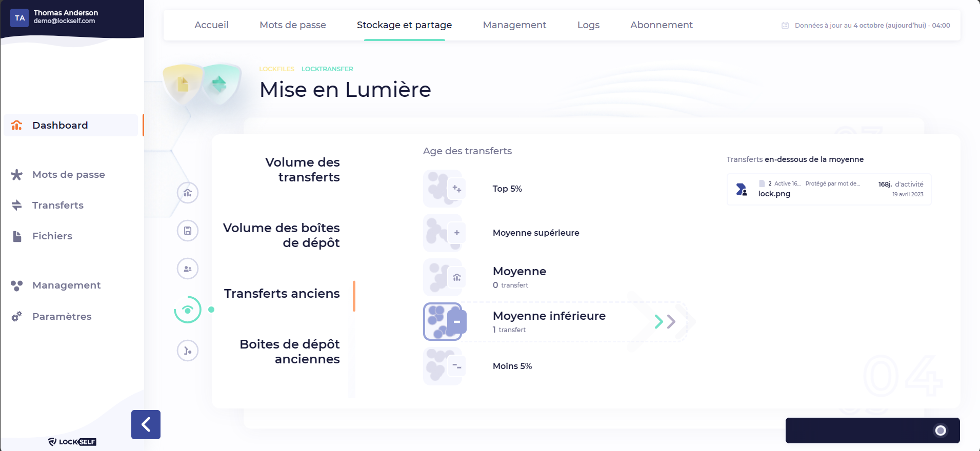Expand Moyenne inférieure with the double chevrons
The image size is (980, 451).
click(665, 322)
